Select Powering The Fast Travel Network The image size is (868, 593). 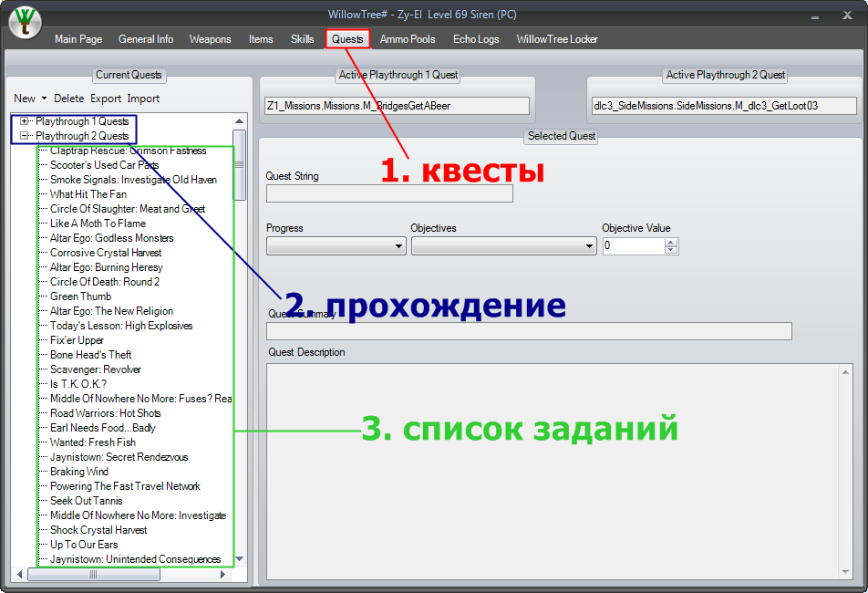pos(125,486)
